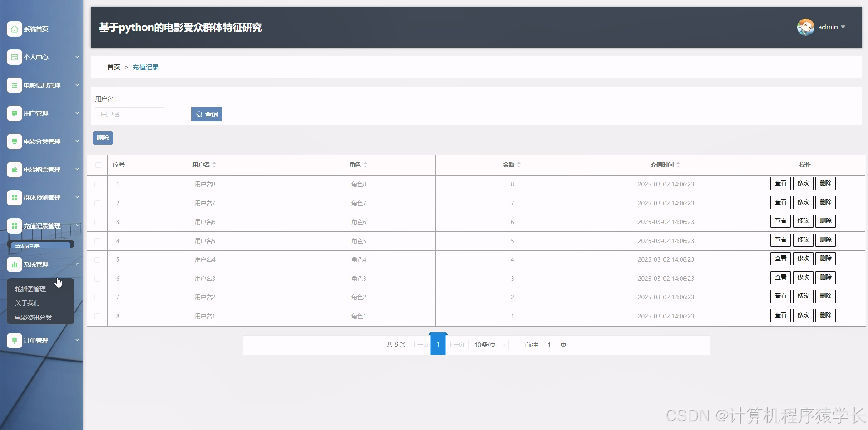The height and width of the screenshot is (430, 868).
Task: Expand the 群体预测管理 menu chevron
Action: point(77,197)
